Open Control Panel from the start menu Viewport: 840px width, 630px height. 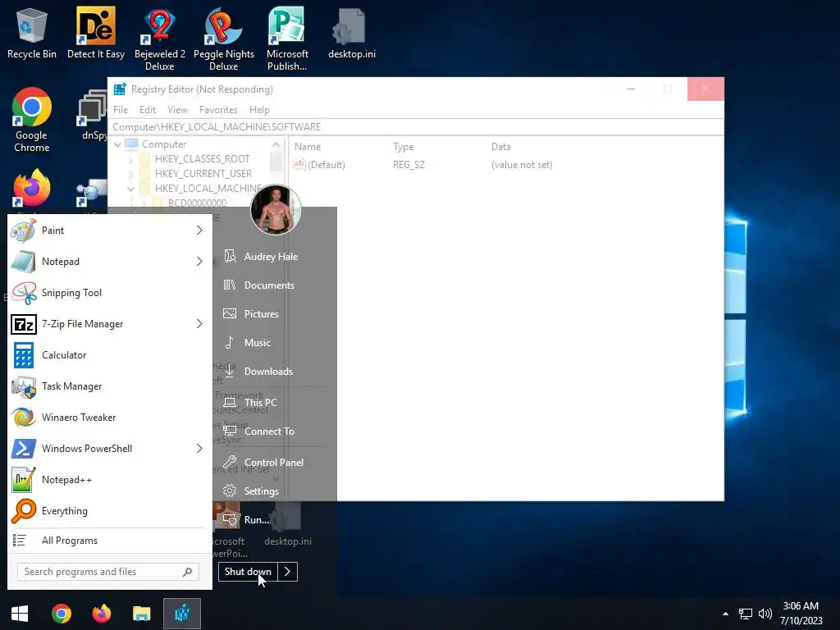(273, 463)
